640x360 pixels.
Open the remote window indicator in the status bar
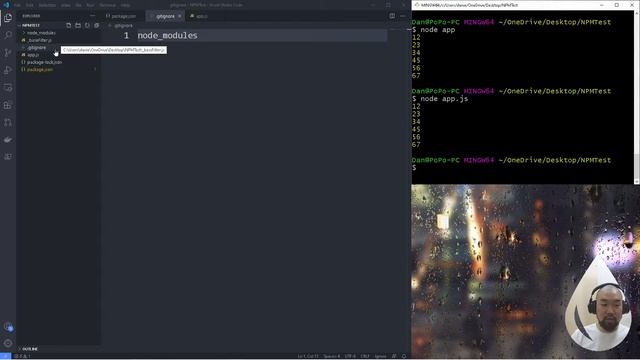click(5, 356)
